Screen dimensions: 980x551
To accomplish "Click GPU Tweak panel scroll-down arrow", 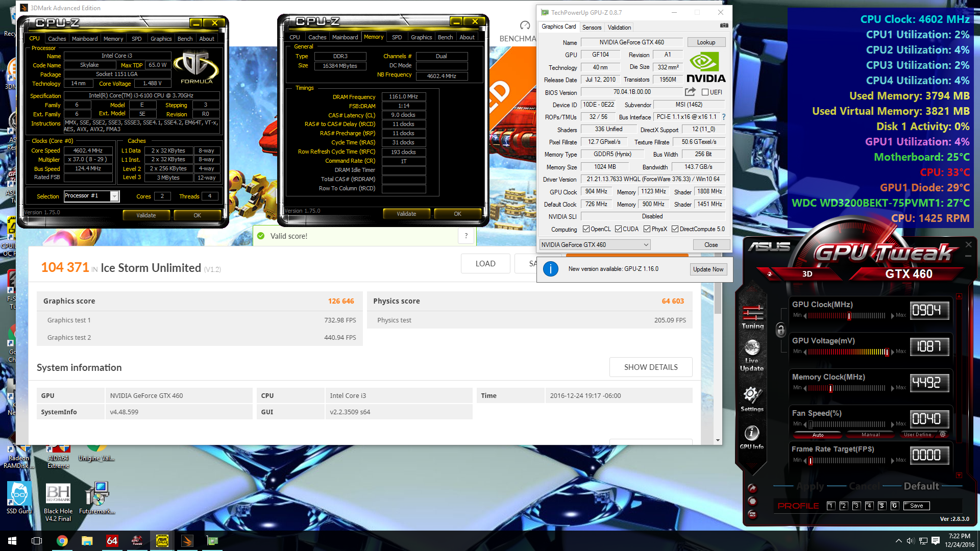I will [959, 475].
